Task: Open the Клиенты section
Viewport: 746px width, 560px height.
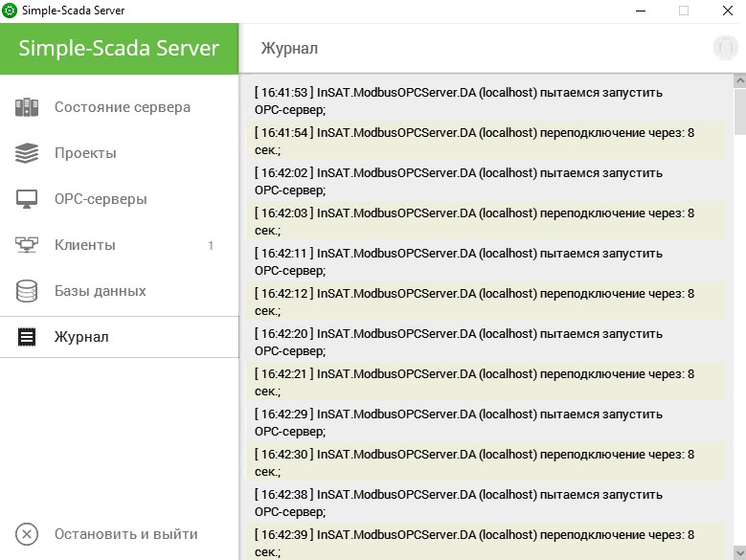Action: [119, 245]
